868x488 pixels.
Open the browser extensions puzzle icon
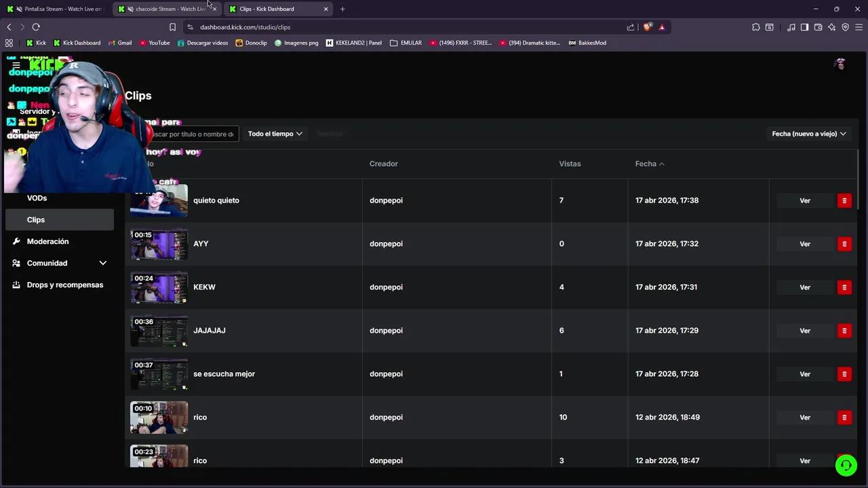coord(756,27)
